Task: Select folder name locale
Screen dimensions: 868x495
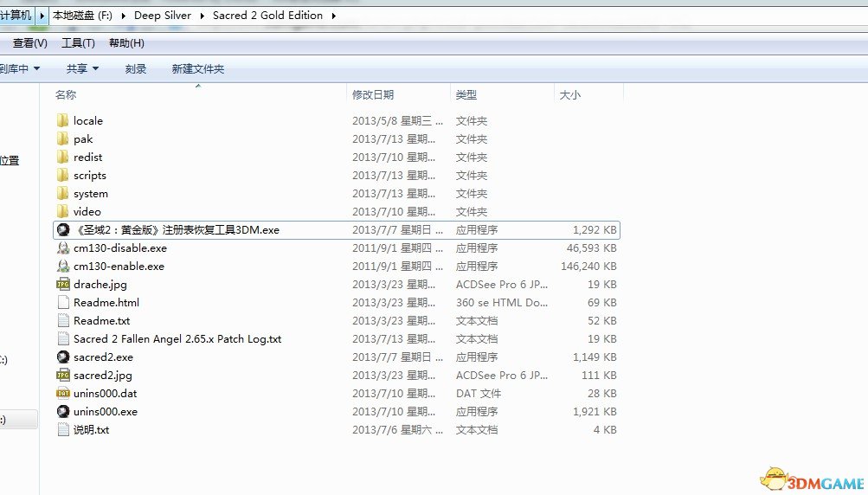Action: [x=88, y=120]
